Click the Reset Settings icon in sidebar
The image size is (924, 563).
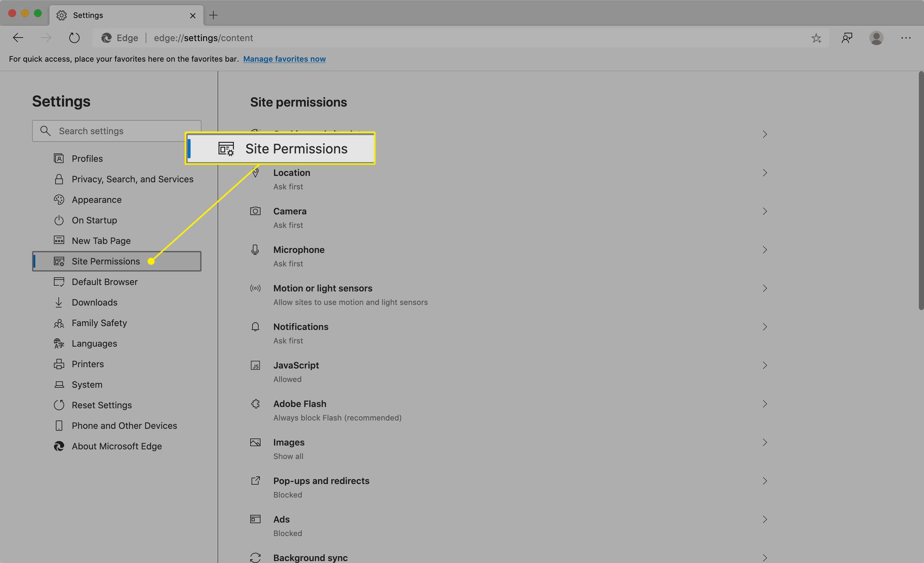coord(59,404)
